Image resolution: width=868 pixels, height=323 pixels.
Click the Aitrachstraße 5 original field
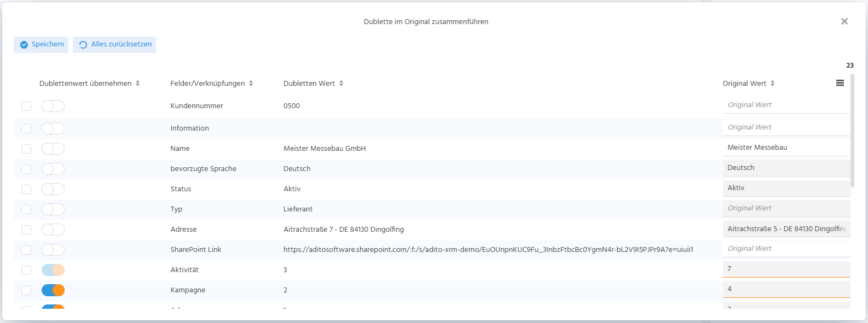[786, 229]
